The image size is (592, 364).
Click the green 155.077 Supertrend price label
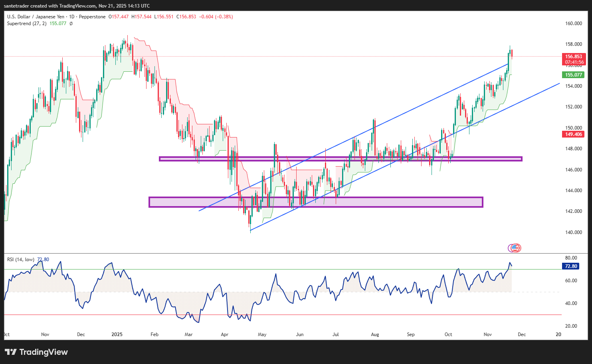tap(574, 75)
